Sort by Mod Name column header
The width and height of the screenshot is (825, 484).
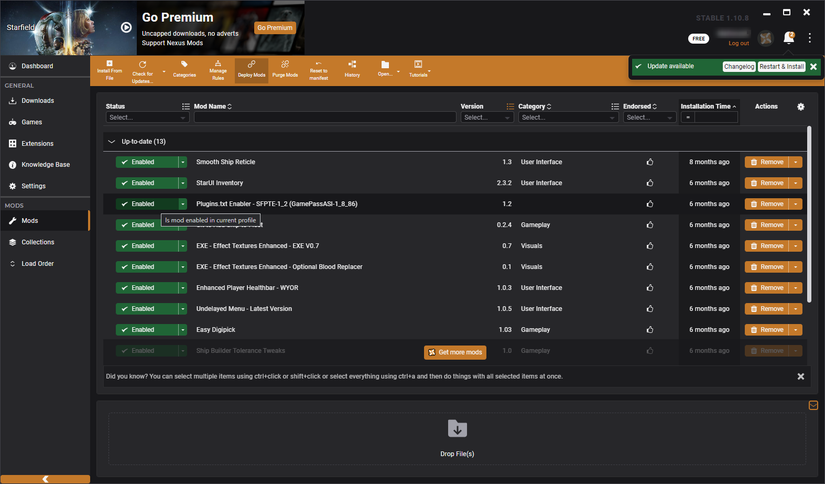pyautogui.click(x=213, y=106)
